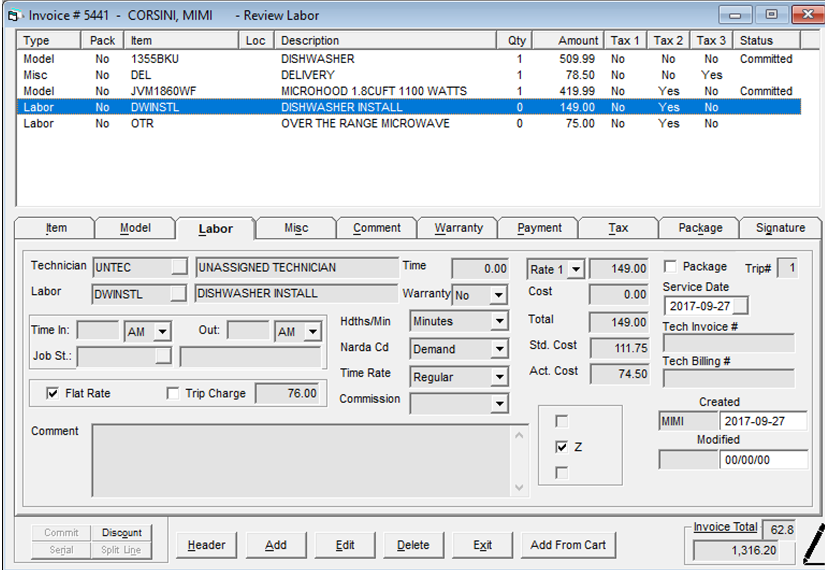Expand the Time Rate Regular dropdown
This screenshot has height=570, width=825.
coord(499,377)
